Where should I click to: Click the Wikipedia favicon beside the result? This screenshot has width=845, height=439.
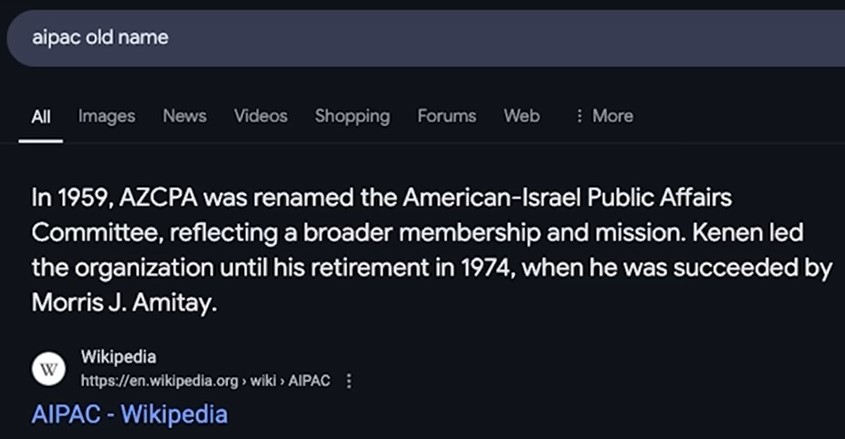[48, 370]
